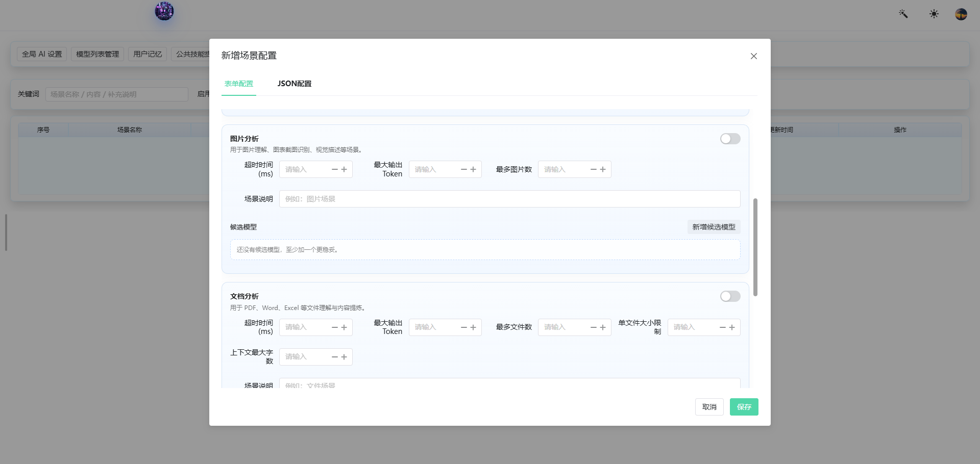Increase 上下文最大字数 with plus icon
The image size is (980, 464).
point(344,357)
